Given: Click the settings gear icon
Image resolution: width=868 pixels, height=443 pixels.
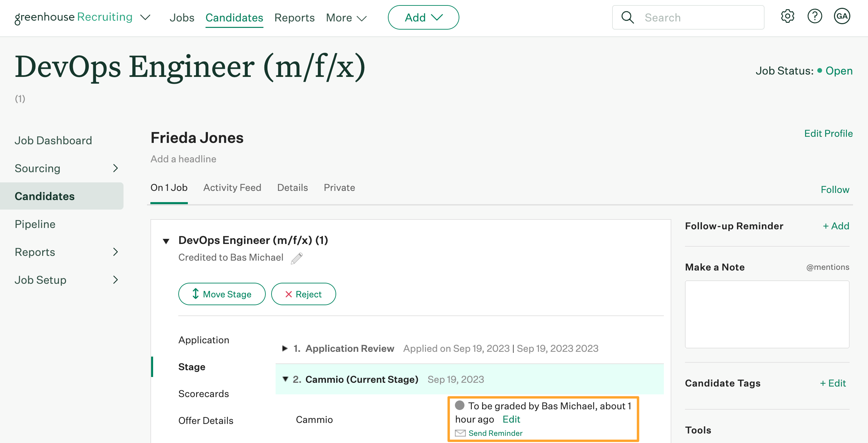Looking at the screenshot, I should 787,17.
